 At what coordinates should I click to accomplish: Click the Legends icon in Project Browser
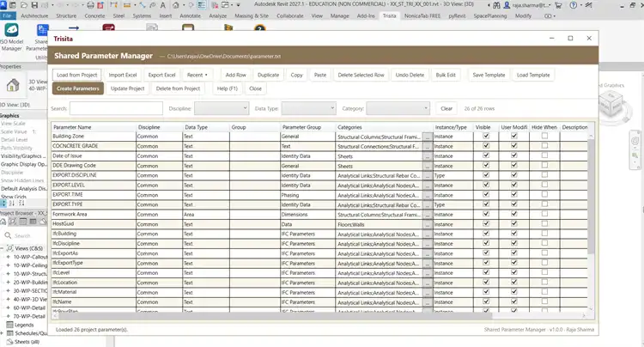(9, 325)
